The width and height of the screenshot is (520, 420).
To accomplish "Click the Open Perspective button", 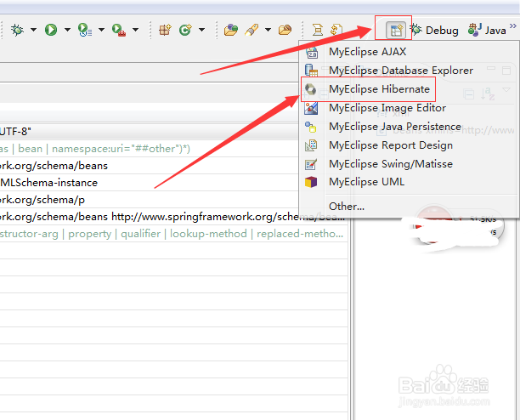I will coord(396,31).
